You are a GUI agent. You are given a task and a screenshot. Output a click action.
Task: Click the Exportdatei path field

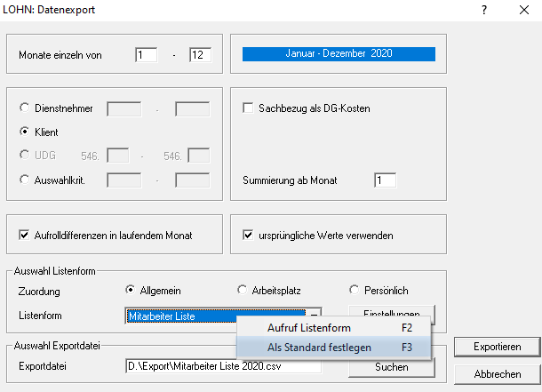222,365
